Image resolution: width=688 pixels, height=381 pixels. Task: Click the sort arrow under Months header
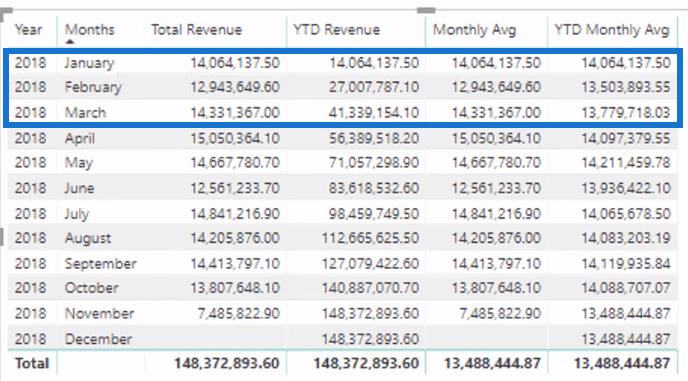click(x=70, y=42)
